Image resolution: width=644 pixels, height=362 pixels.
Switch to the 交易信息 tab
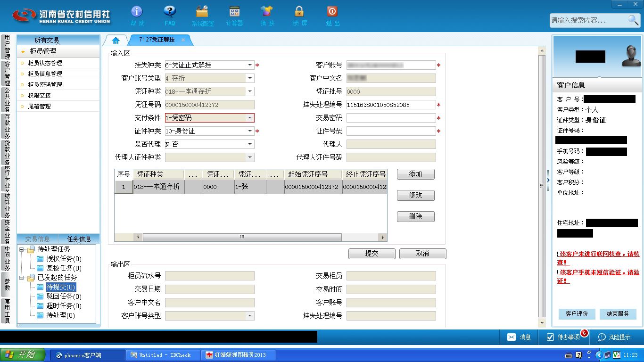38,239
